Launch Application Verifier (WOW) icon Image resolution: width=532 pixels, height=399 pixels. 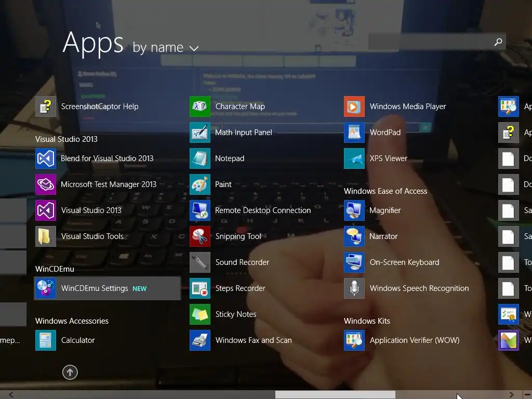pyautogui.click(x=354, y=340)
